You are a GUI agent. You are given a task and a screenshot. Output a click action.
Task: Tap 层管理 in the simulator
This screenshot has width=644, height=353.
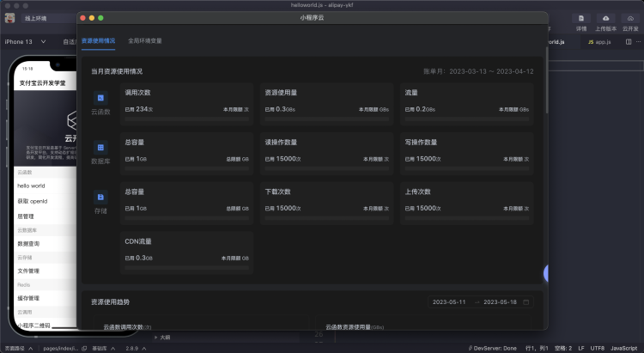[46, 216]
